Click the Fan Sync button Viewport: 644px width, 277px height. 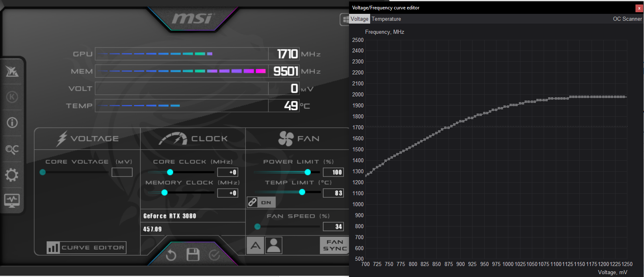[335, 245]
